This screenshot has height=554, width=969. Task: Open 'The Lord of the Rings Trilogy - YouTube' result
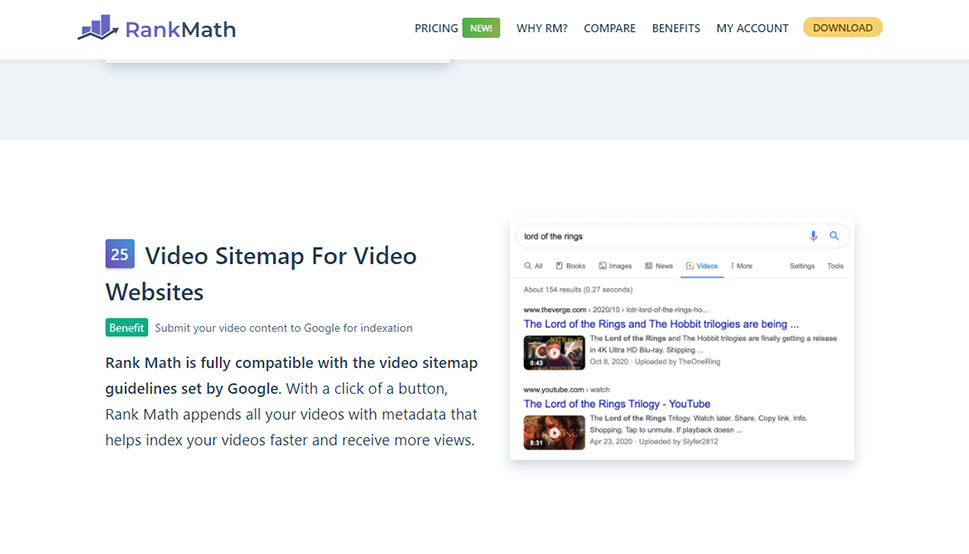[x=617, y=404]
